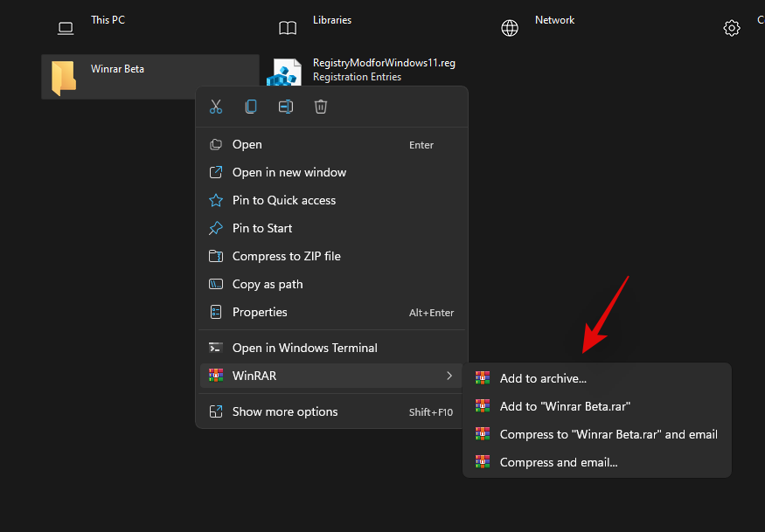Choose Add to "Winrar Beta.rar"
This screenshot has height=532, width=765.
[564, 405]
